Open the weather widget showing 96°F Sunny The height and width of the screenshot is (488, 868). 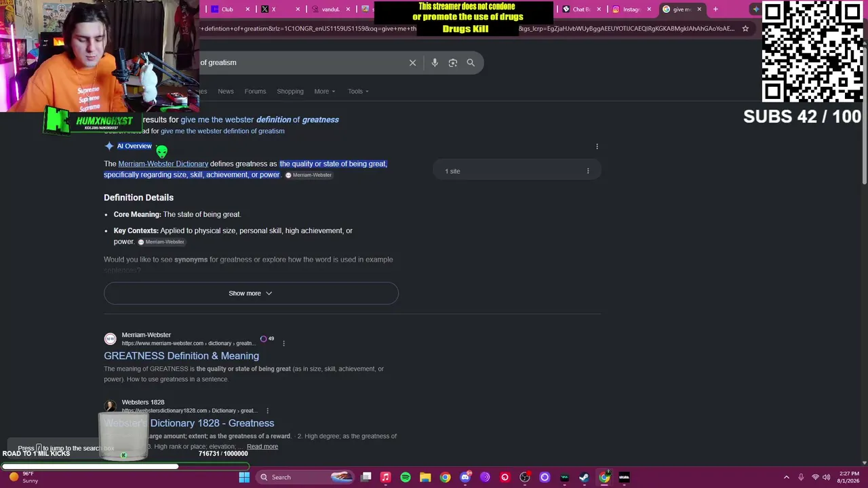coord(24,477)
